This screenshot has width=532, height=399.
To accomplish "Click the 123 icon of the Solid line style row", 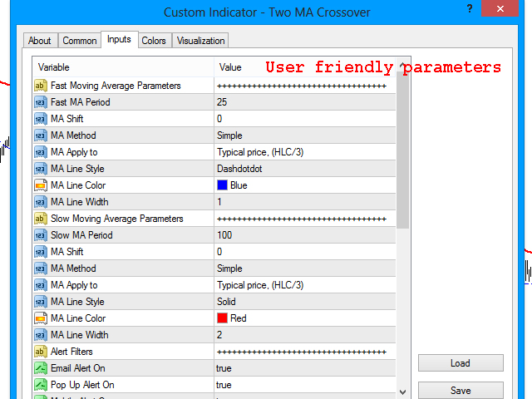I will [x=41, y=302].
